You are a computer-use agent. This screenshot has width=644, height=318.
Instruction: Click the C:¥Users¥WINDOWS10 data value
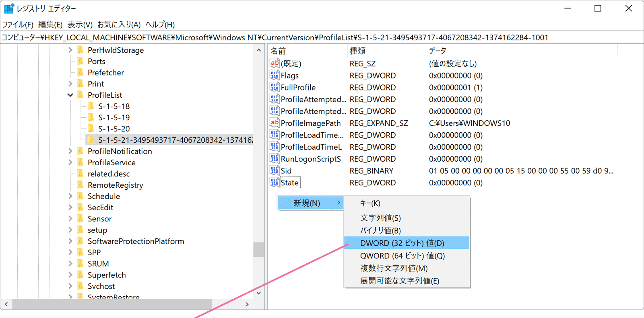[469, 123]
